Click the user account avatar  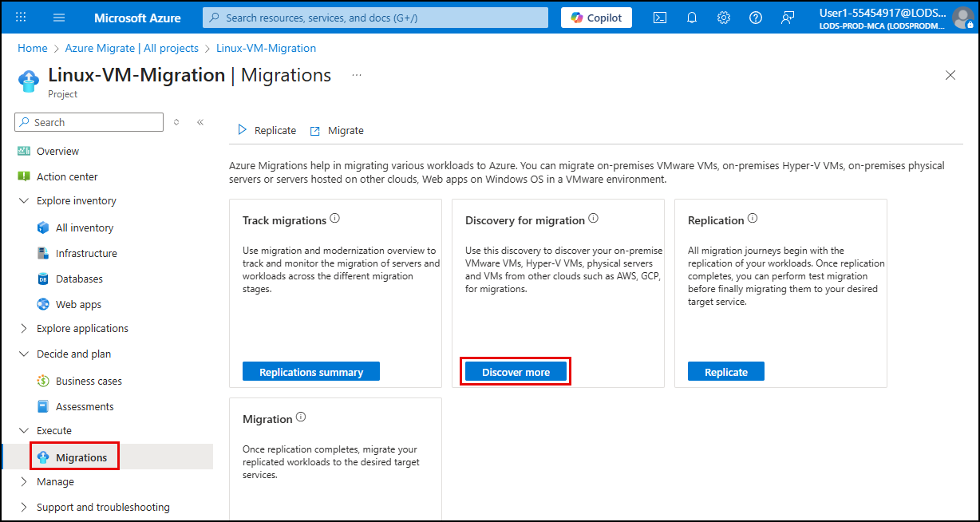(x=963, y=18)
